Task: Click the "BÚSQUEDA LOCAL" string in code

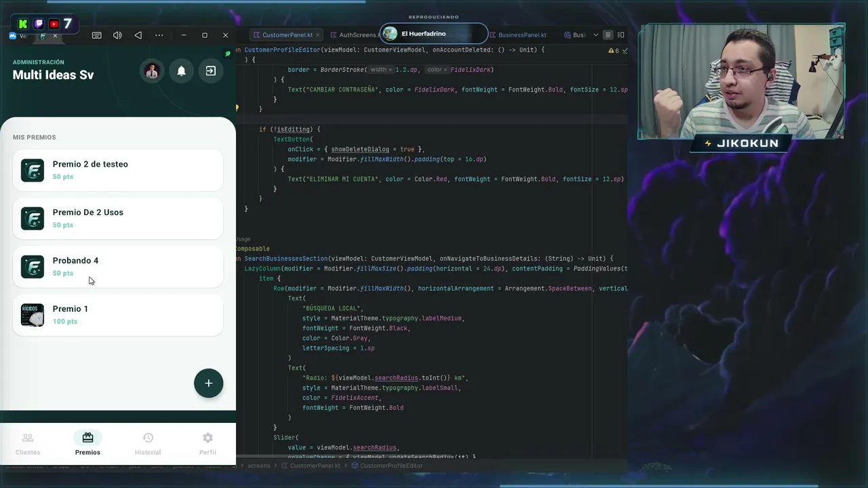Action: (x=332, y=308)
